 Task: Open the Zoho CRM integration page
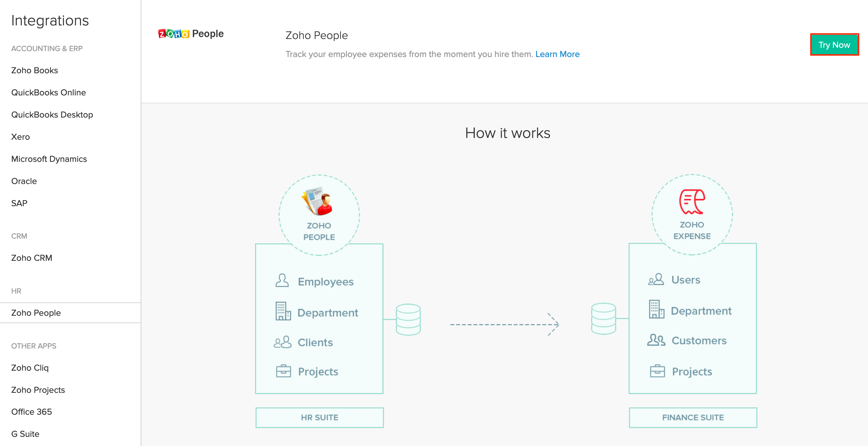(x=32, y=258)
